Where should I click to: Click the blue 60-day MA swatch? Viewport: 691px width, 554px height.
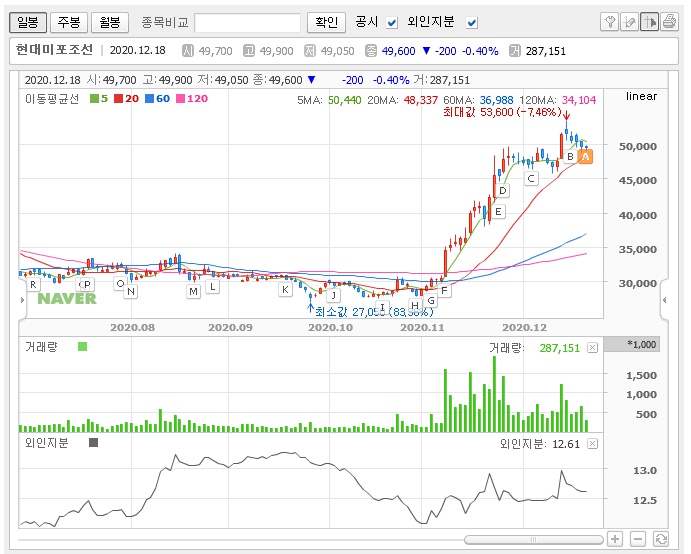coord(149,98)
